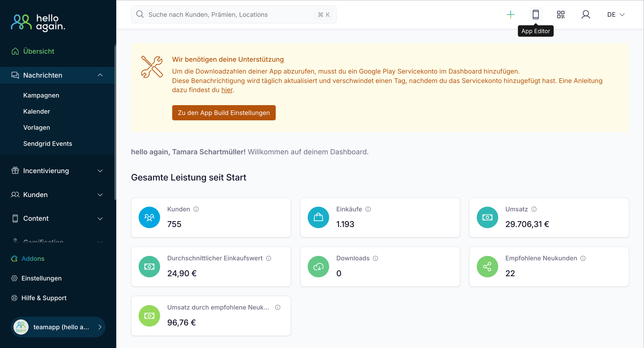Click the green plus add icon
644x348 pixels.
coord(510,15)
